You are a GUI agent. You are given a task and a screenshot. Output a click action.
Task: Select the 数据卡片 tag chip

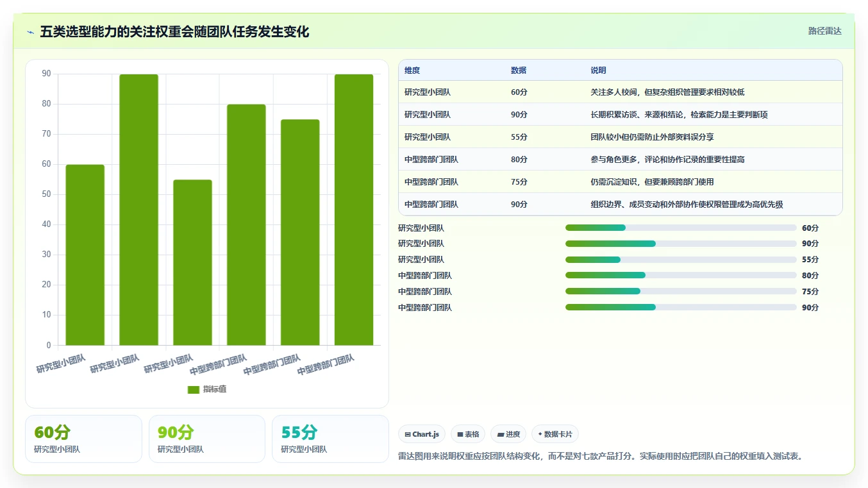[x=555, y=434]
